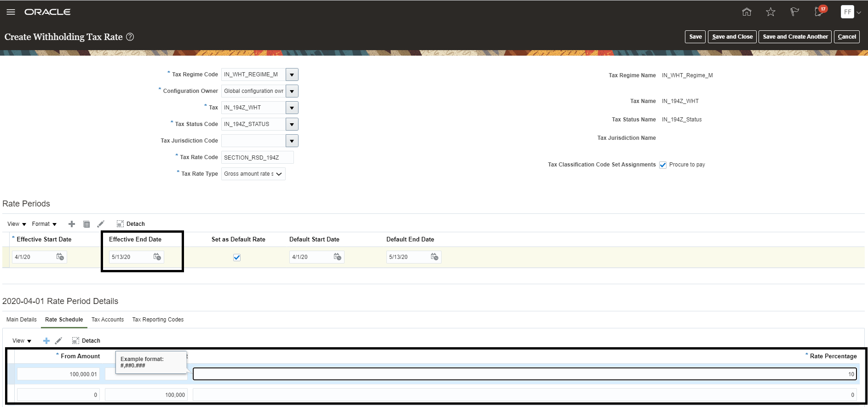This screenshot has height=407, width=868.
Task: Click the Rate Periods edit pencil icon
Action: click(101, 224)
